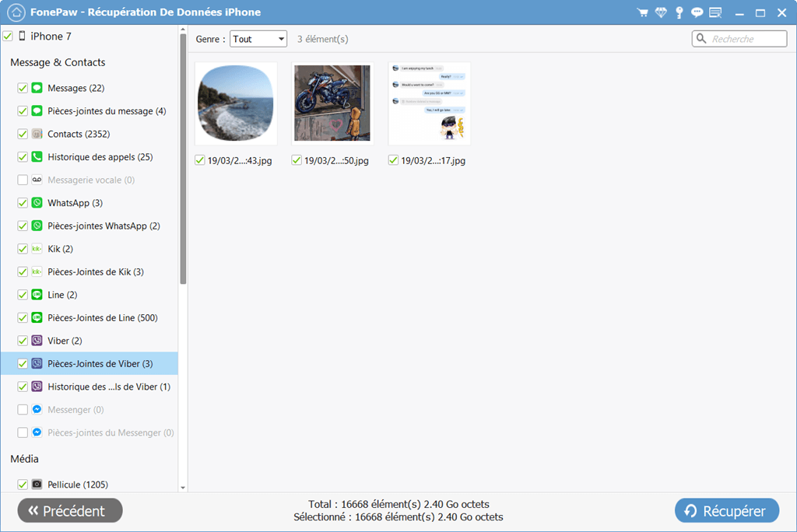Screen dimensions: 797x532
Task: Click the Messenger (0) label
Action: (x=75, y=410)
